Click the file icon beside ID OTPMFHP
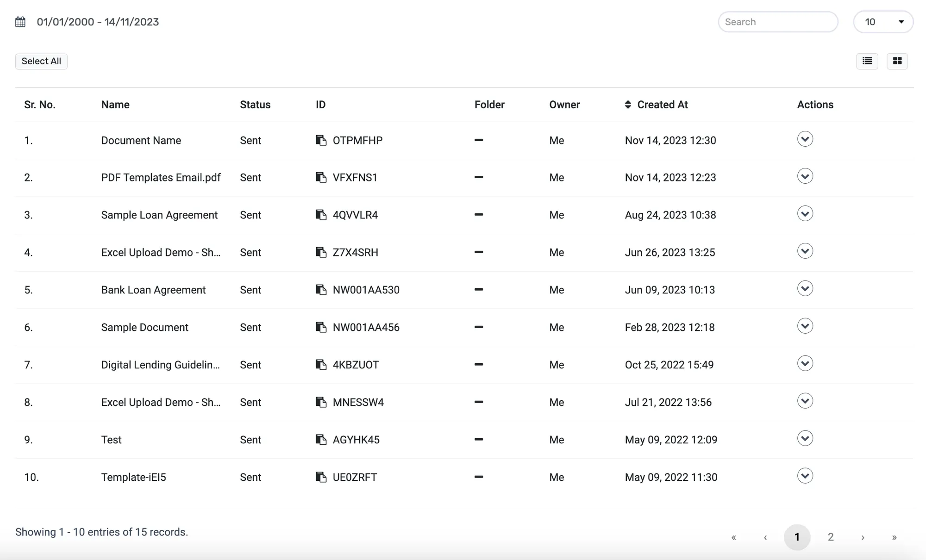Viewport: 926px width, 560px height. pos(321,140)
